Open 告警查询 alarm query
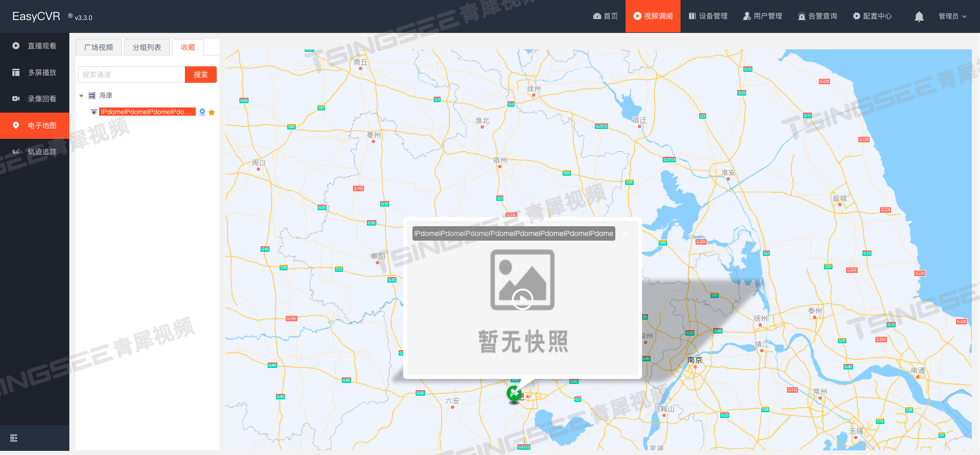The height and width of the screenshot is (455, 980). [817, 16]
